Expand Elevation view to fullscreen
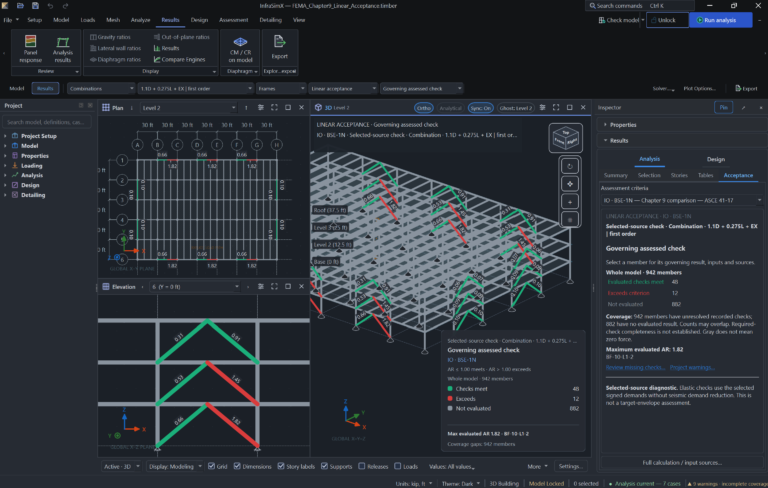 (274, 287)
